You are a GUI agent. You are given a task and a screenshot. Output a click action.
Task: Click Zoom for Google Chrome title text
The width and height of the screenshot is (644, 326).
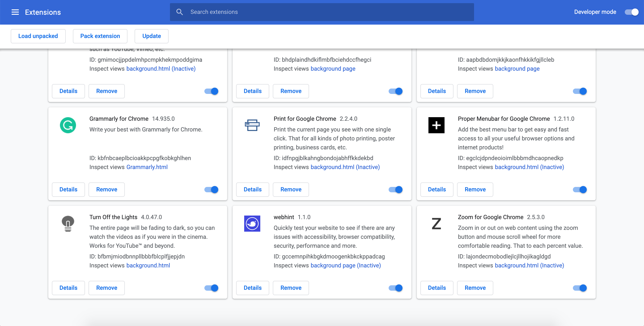491,217
